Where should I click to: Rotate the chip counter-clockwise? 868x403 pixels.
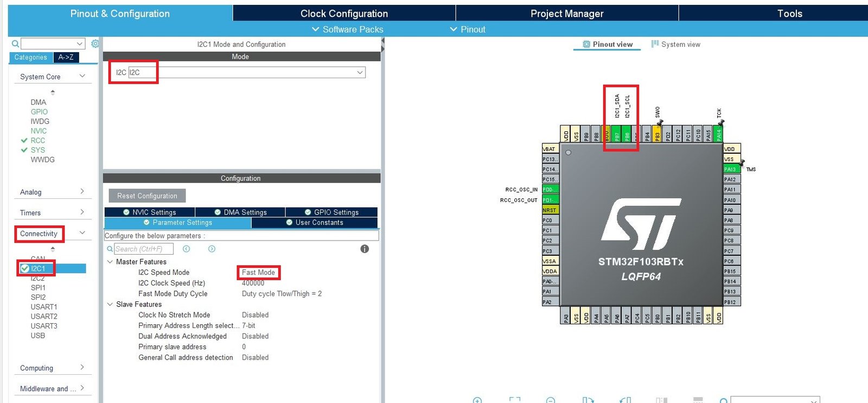tap(625, 400)
